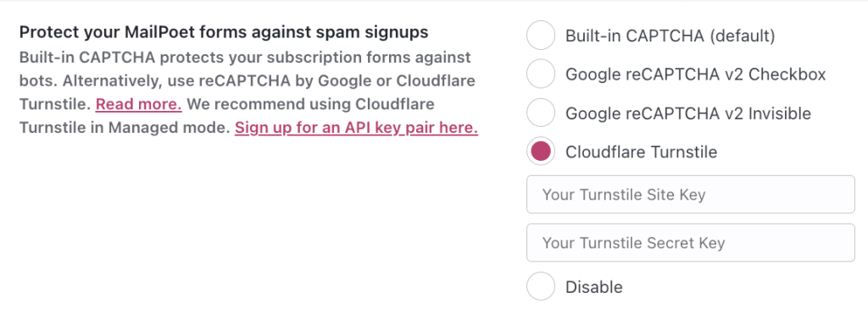Click "We recommend using Cloudflare" description text
This screenshot has width=868, height=320.
[310, 104]
